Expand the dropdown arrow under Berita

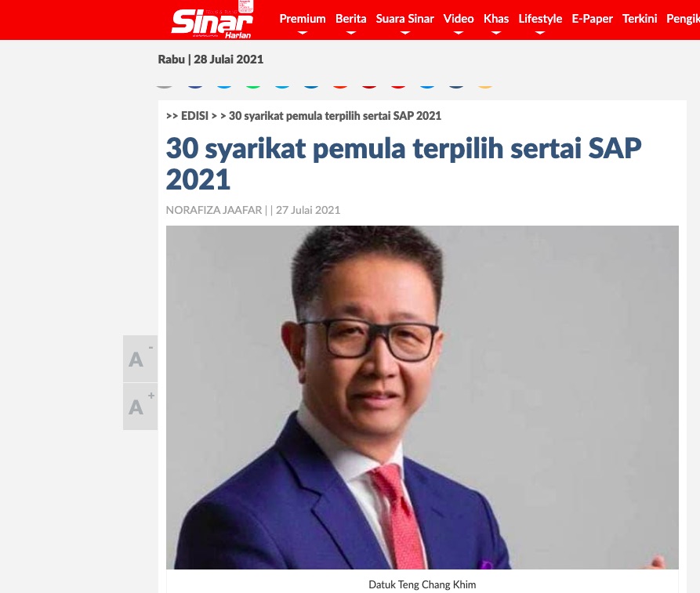pos(351,33)
